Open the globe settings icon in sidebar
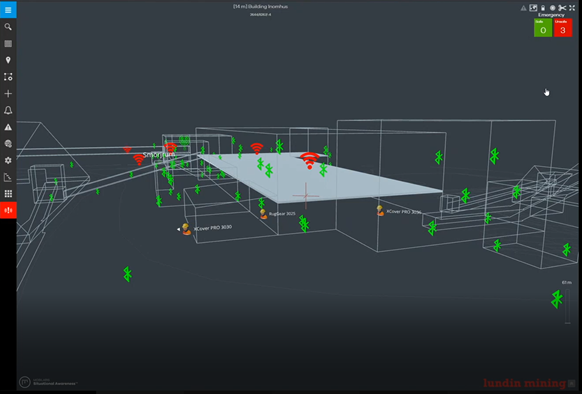The image size is (582, 394). (x=8, y=144)
